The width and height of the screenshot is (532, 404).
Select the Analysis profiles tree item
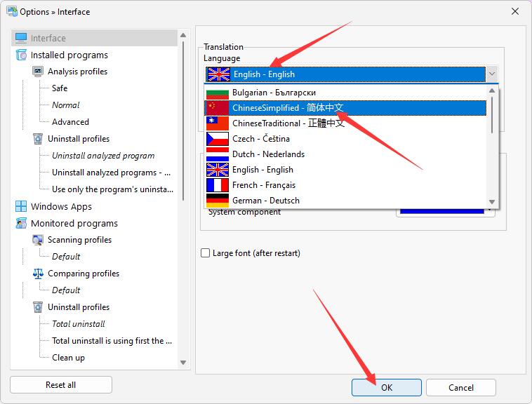(x=77, y=72)
